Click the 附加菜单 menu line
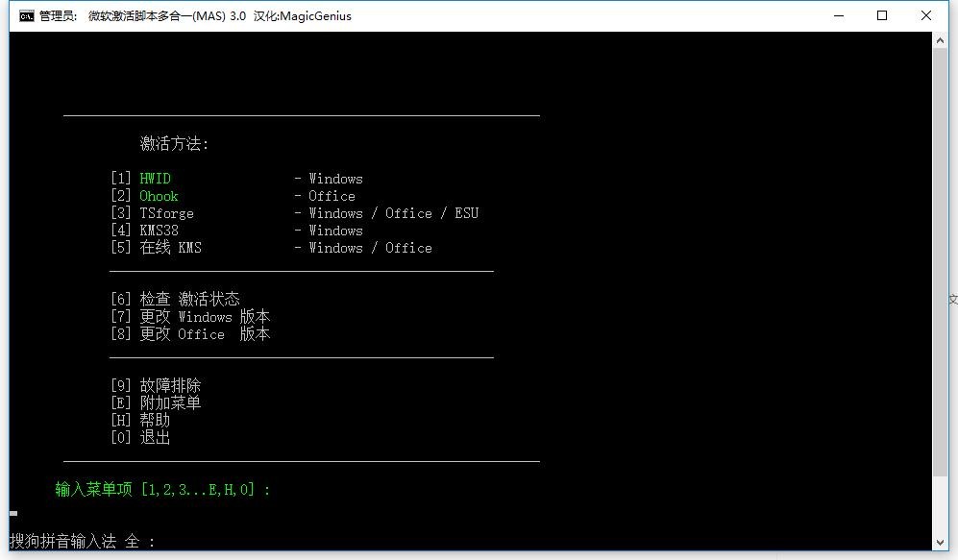This screenshot has width=958, height=560. click(156, 403)
